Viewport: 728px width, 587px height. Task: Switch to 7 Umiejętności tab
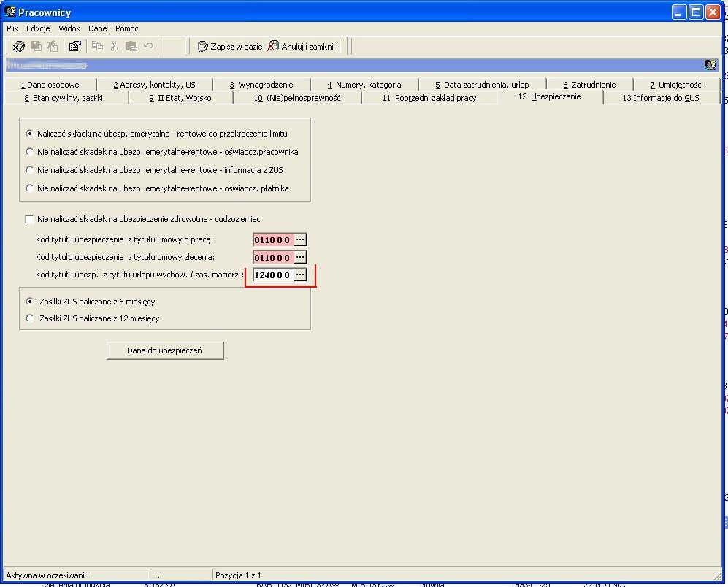676,85
